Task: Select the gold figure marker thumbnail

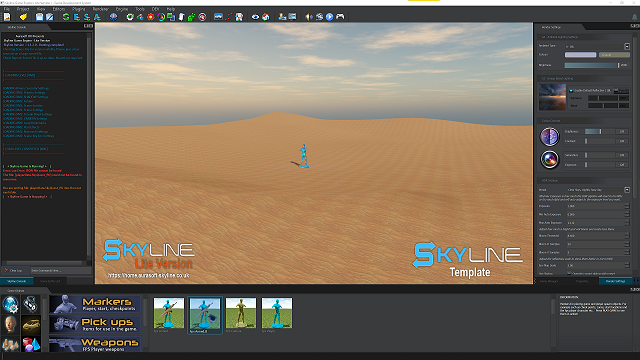Action: (241, 313)
